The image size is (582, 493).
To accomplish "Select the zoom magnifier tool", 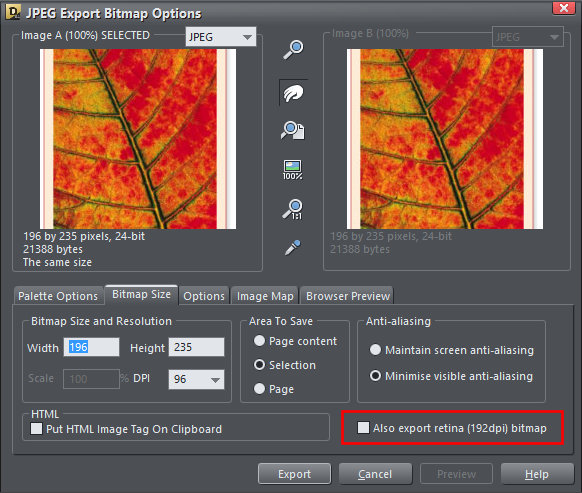I will coord(293,50).
